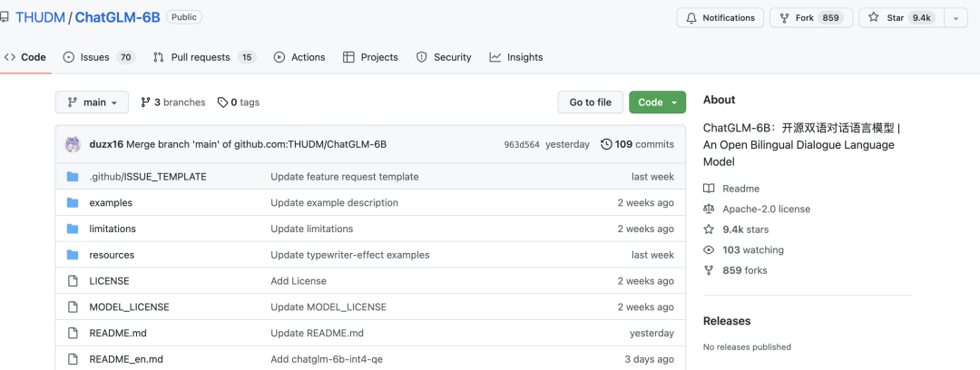Open the green Code dropdown
The height and width of the screenshot is (370, 980).
click(x=657, y=102)
